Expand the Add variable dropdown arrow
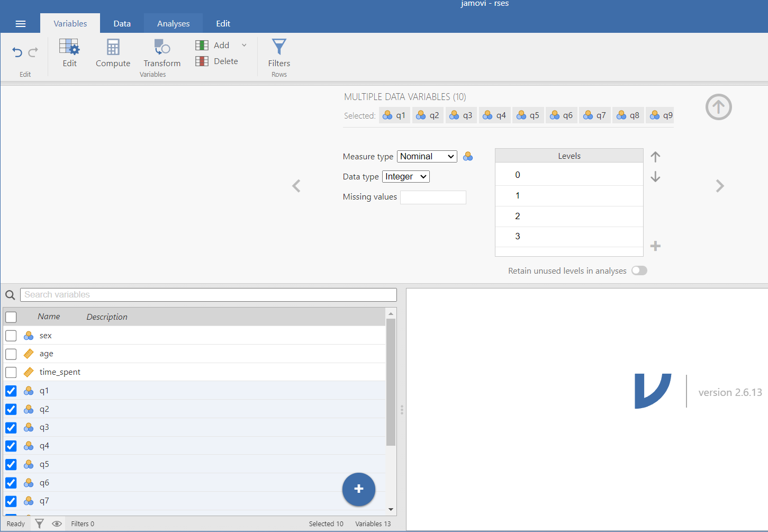Viewport: 768px width, 532px height. 244,45
